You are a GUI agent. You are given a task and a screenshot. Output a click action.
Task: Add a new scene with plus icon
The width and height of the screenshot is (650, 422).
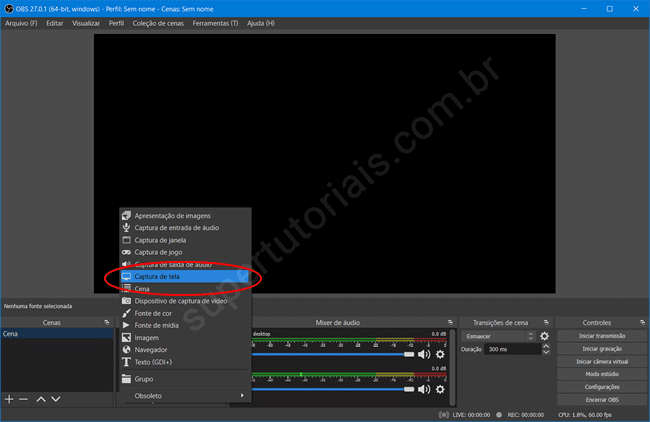tap(9, 399)
